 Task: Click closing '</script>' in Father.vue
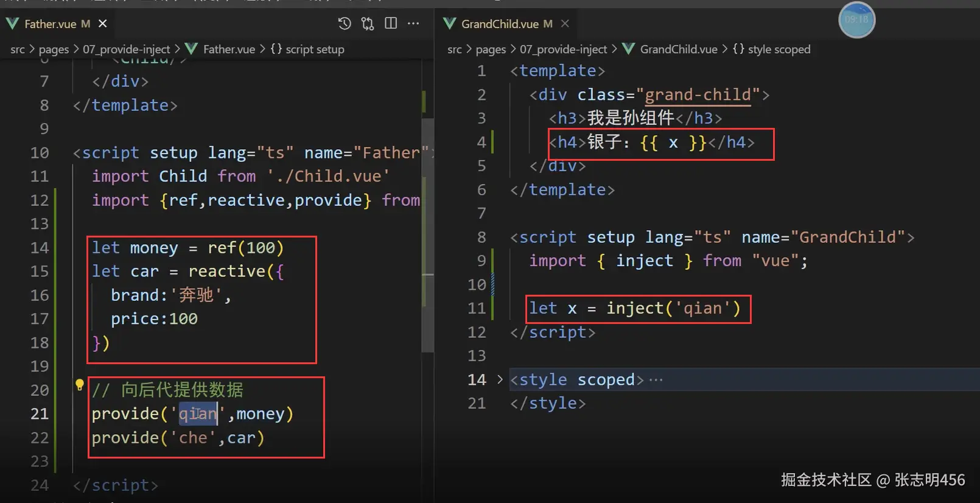pos(116,485)
